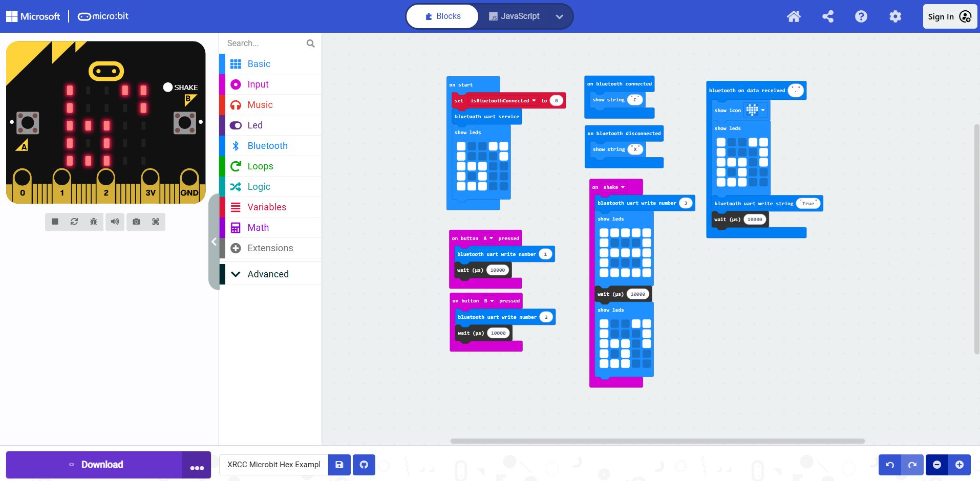Restart the simulator

[x=74, y=222]
